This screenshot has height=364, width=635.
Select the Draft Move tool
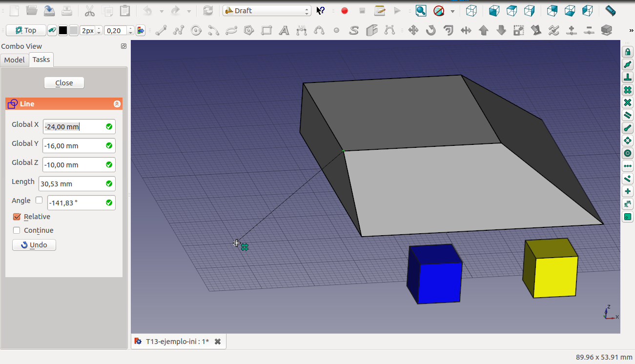pos(413,31)
